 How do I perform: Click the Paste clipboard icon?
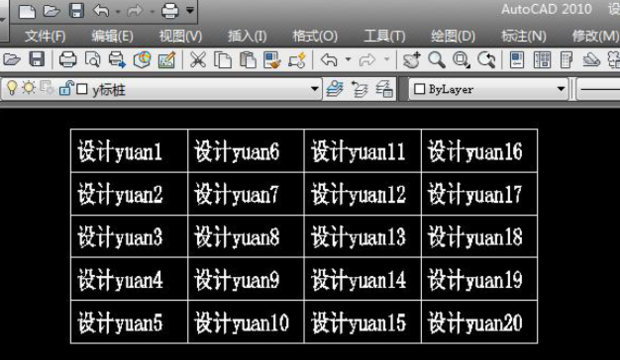[248, 60]
